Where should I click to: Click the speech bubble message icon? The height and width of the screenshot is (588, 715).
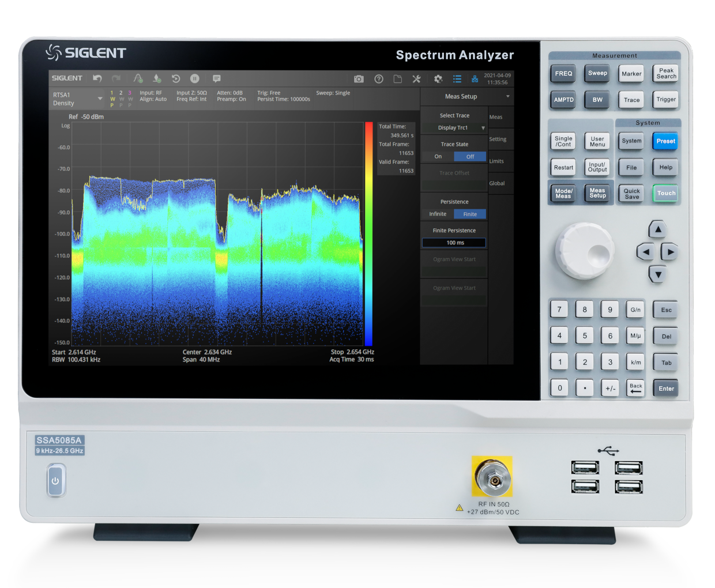tap(217, 78)
